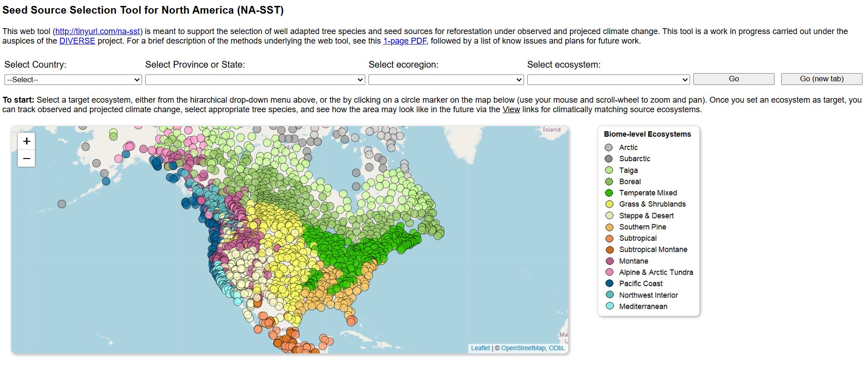Screen dimensions: 868x367
Task: Open the 1-page PDF link
Action: pos(405,41)
